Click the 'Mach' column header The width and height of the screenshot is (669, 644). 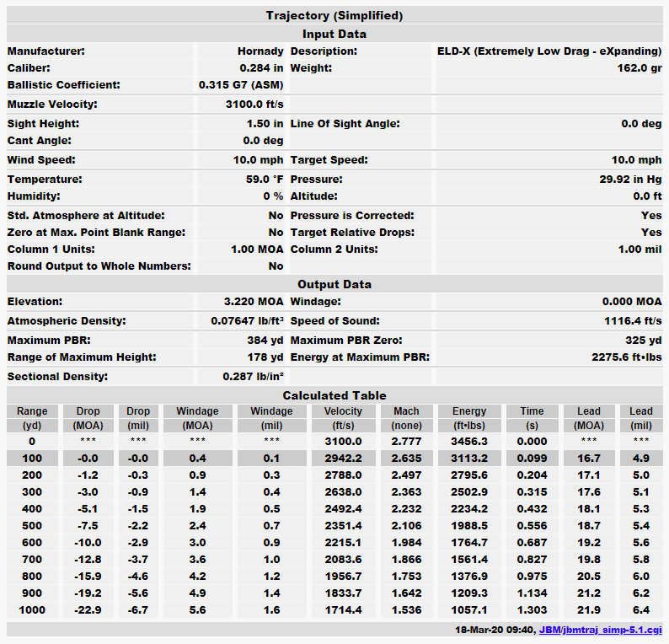pos(406,411)
